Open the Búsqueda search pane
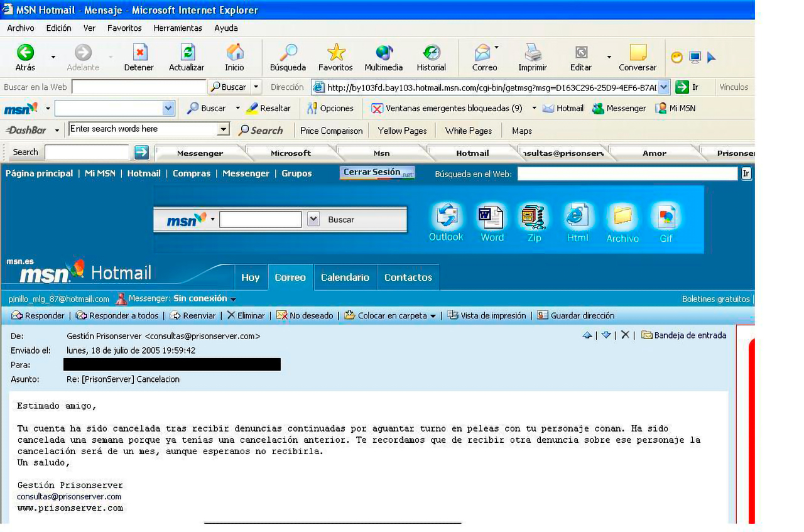 point(288,58)
